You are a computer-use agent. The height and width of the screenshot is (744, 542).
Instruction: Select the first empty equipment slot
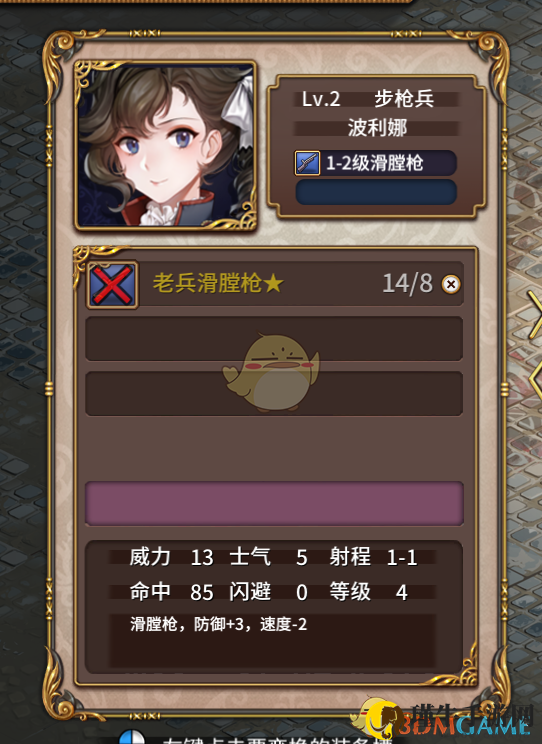click(274, 338)
